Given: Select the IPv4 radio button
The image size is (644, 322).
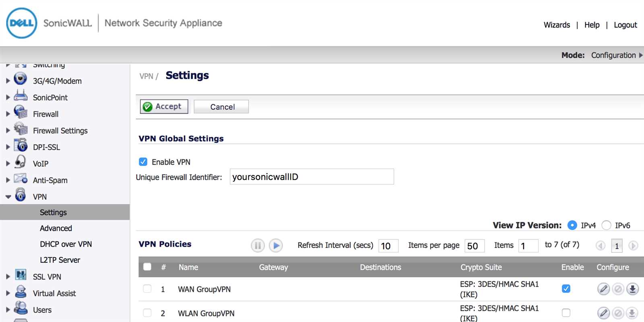Looking at the screenshot, I should click(572, 225).
